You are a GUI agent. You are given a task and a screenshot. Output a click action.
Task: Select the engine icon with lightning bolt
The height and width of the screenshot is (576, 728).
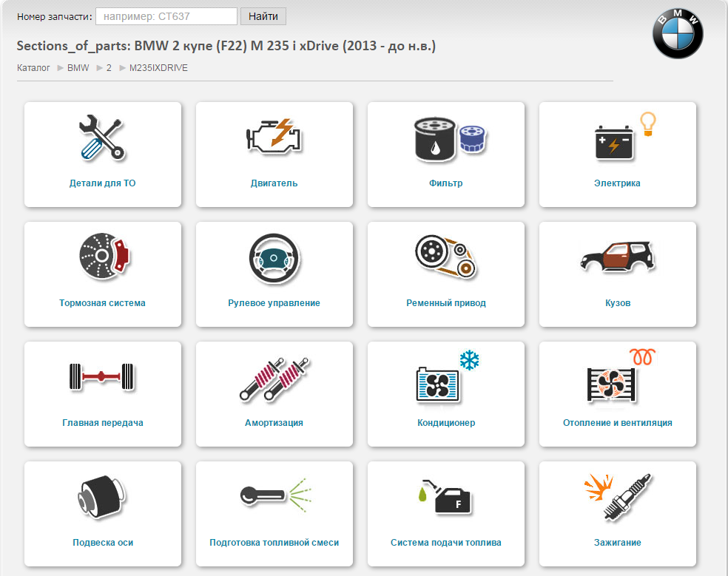tap(274, 136)
